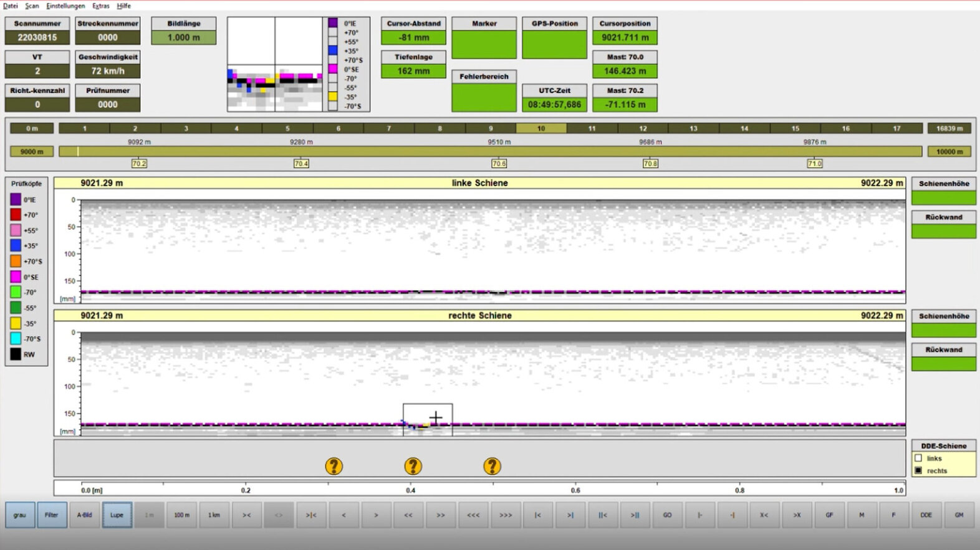Click the >>> fast forward button
980x550 pixels.
tap(506, 515)
